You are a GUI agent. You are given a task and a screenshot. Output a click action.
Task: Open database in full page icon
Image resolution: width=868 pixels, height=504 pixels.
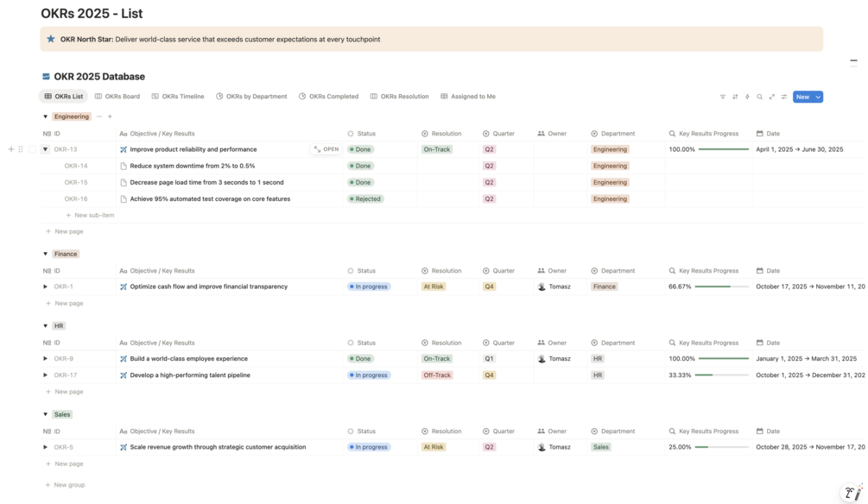point(772,97)
